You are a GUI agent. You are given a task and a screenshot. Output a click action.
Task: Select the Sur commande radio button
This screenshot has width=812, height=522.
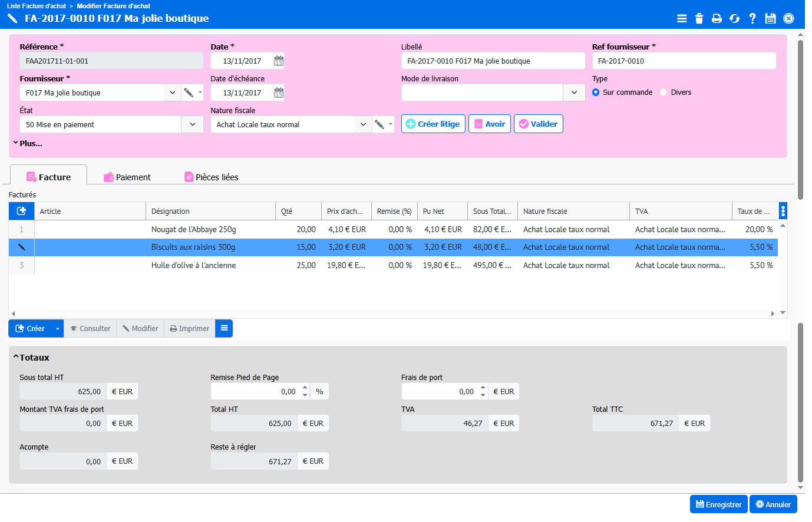tap(596, 92)
